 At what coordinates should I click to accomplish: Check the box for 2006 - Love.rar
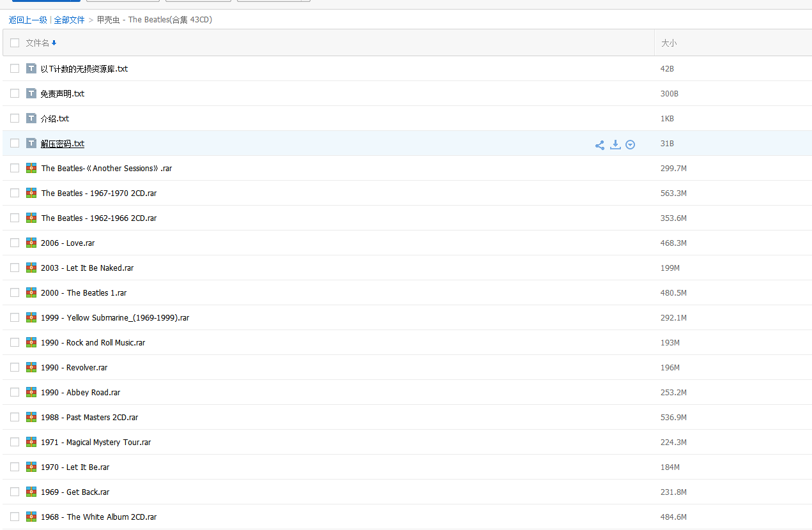[15, 243]
